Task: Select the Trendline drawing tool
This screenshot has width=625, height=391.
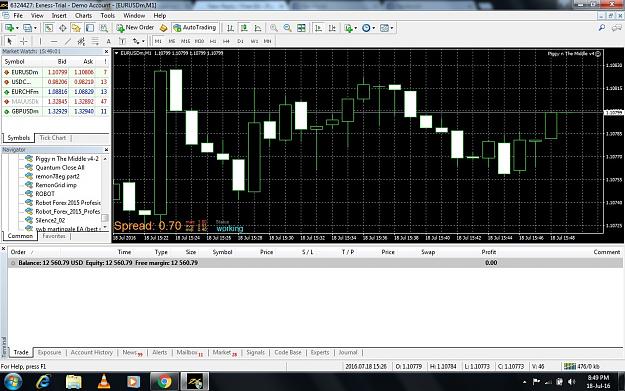Action: click(x=68, y=41)
